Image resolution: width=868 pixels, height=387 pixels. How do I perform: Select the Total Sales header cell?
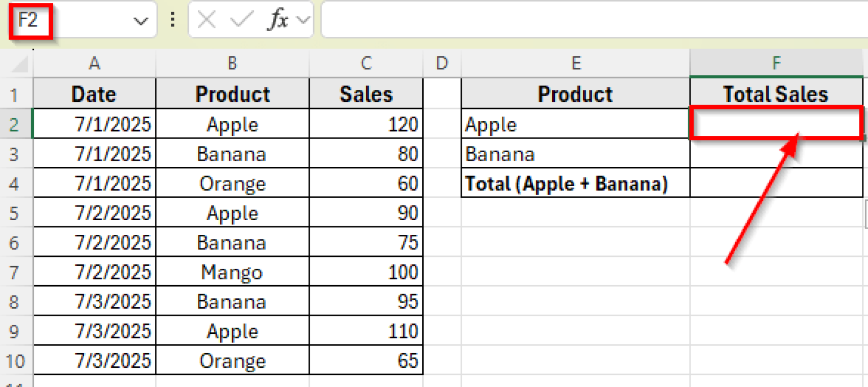tap(776, 94)
